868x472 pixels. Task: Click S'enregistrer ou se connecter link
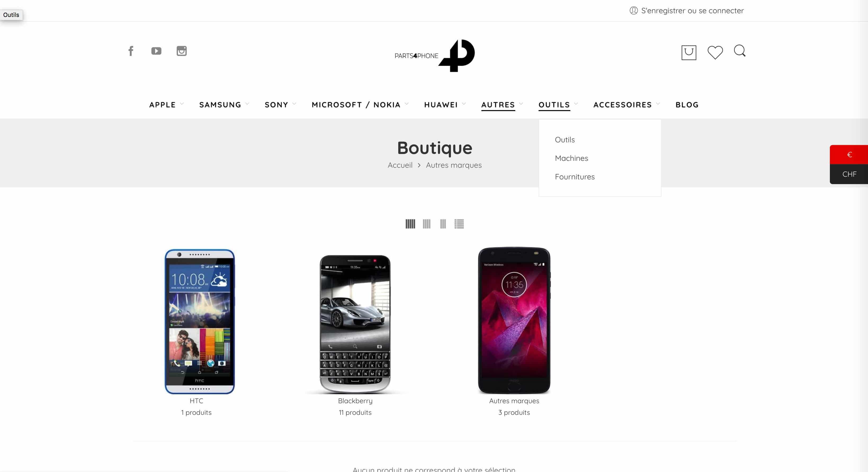click(692, 10)
